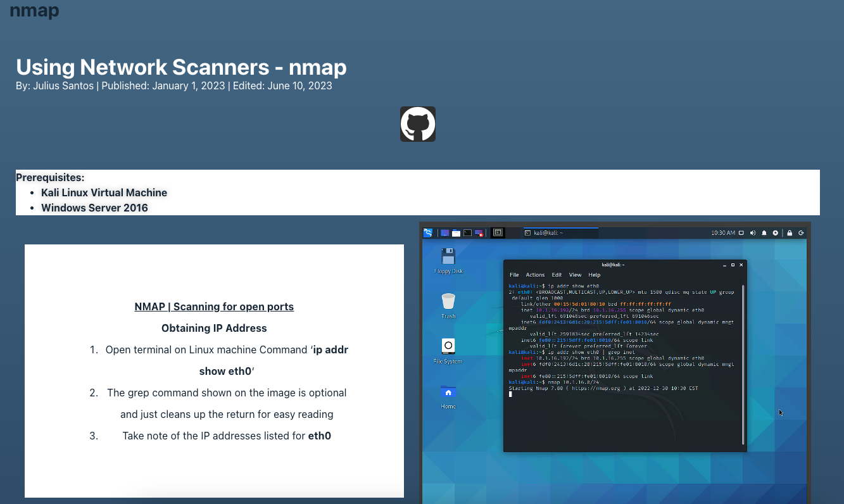Image resolution: width=844 pixels, height=504 pixels.
Task: Select the kali@kali taskbar window button
Action: pyautogui.click(x=560, y=233)
